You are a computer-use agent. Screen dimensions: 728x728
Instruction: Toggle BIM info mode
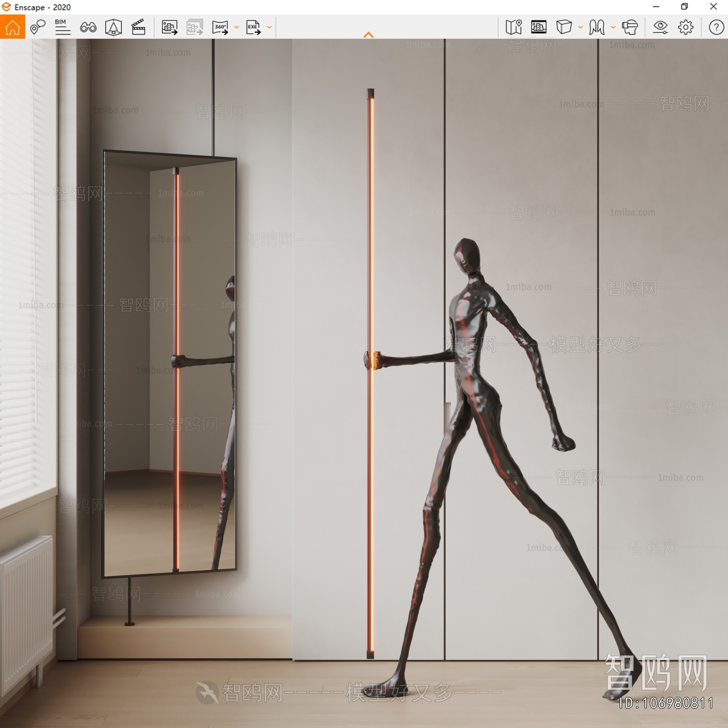tap(62, 27)
